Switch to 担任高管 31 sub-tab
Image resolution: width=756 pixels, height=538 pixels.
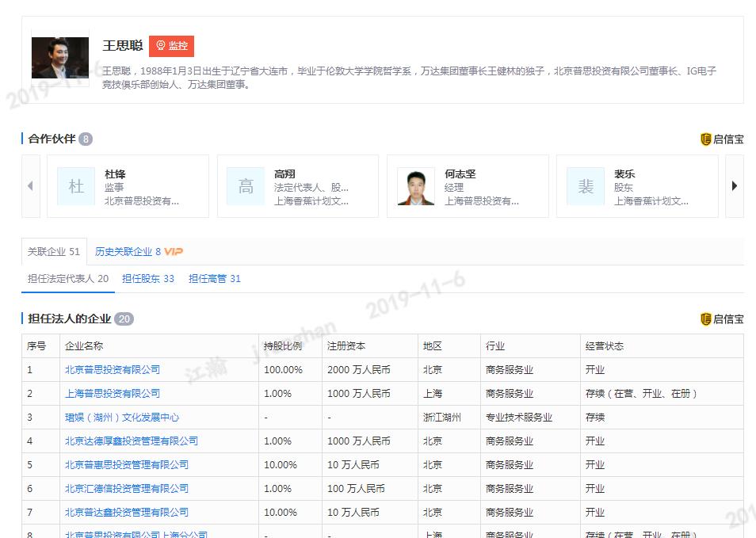(215, 279)
